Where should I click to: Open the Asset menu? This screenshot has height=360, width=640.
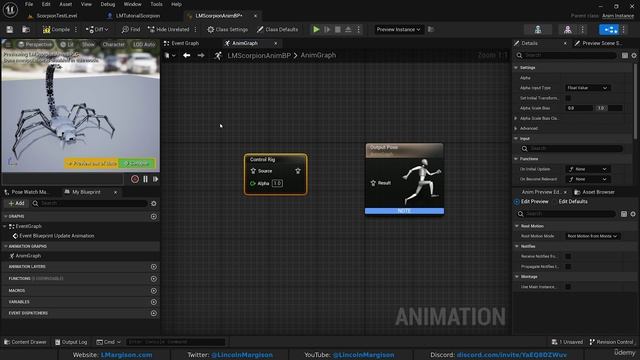66,4
